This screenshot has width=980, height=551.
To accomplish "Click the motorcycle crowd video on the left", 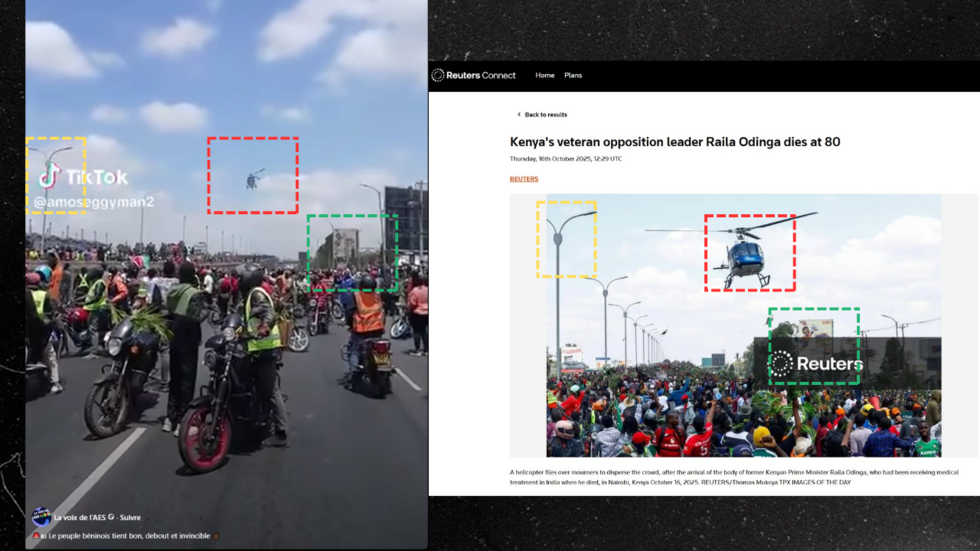I will point(226,275).
